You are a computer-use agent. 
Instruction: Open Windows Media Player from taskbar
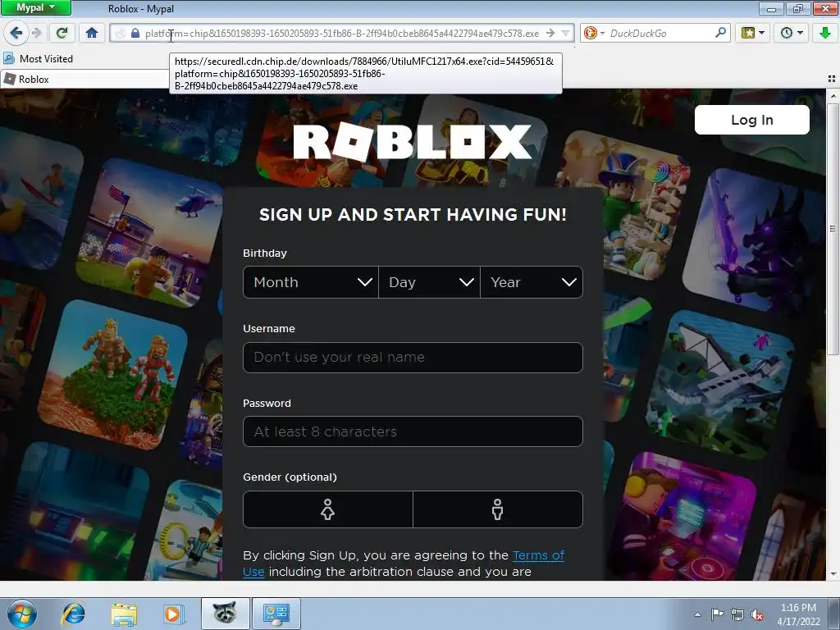point(174,614)
